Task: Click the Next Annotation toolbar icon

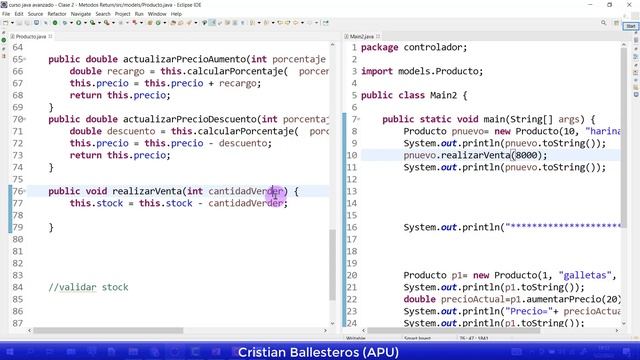Action: point(252,23)
